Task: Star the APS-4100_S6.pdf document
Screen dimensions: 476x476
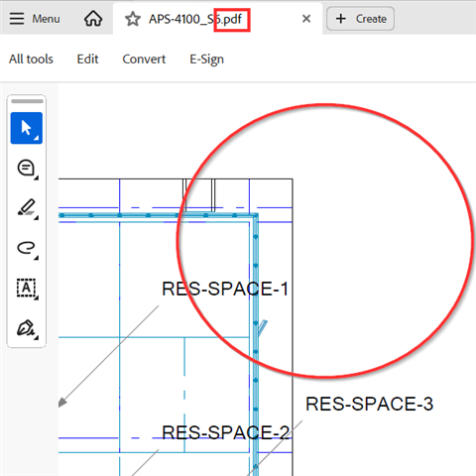Action: coord(133,19)
